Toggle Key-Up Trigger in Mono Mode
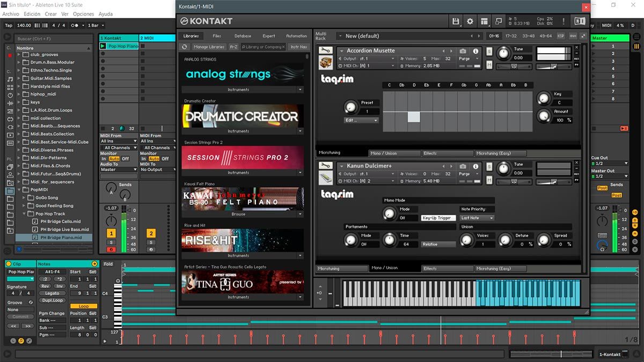Screen dimensions: 644x362 pyautogui.click(x=438, y=218)
